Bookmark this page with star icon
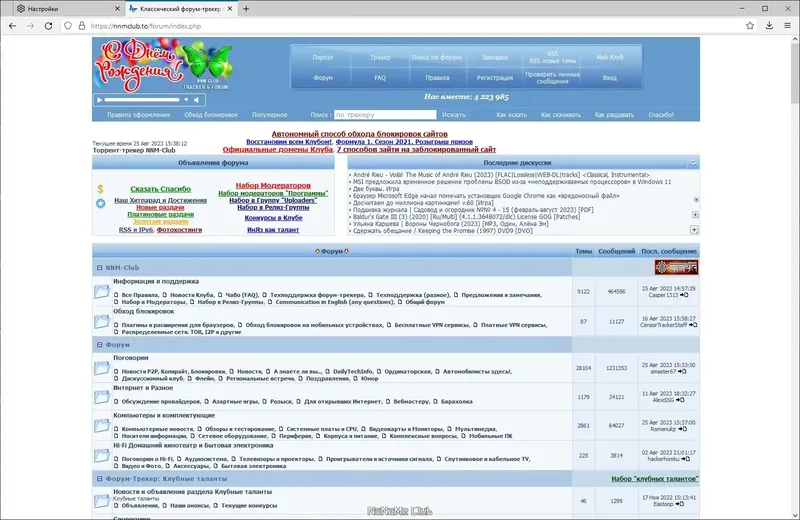800x520 pixels. 749,26
